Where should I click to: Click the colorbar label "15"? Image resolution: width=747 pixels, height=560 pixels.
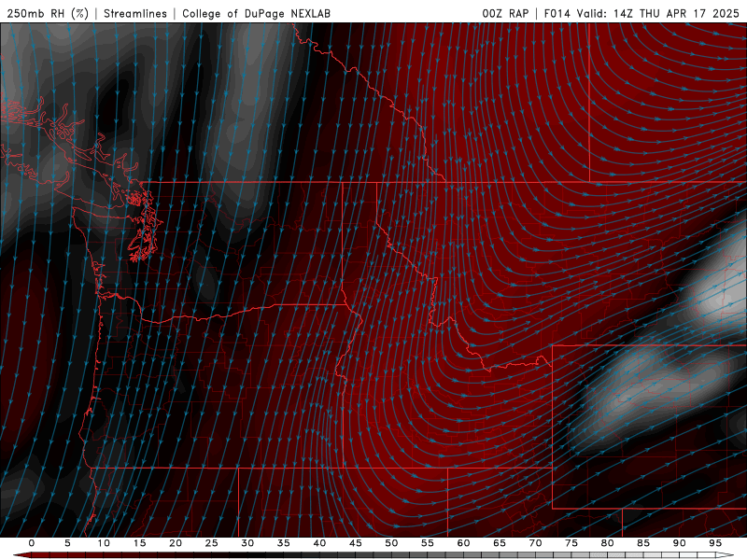139,543
